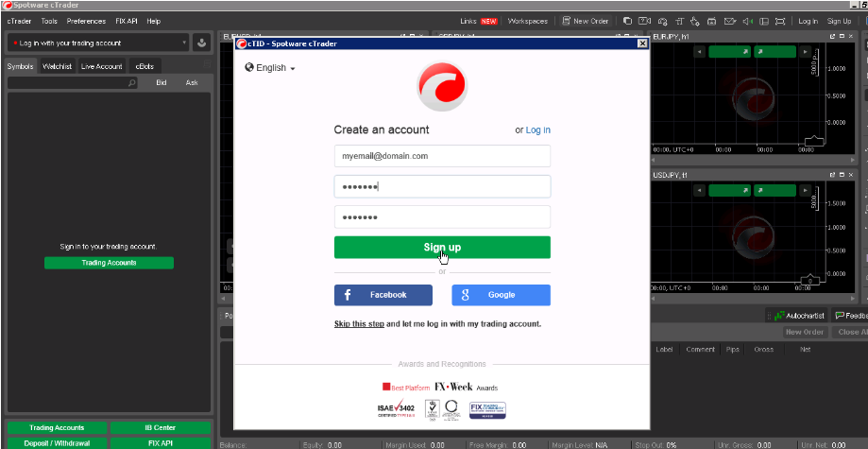
Task: Click the USDJPY chart horizontal scrollbar
Action: coord(753,297)
